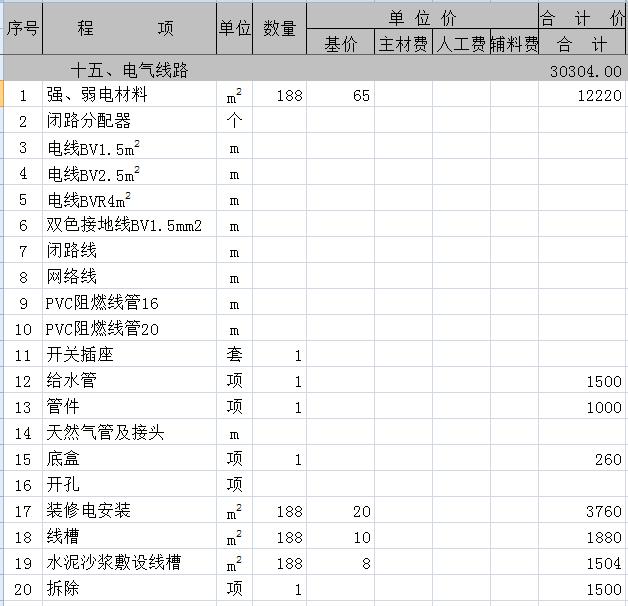The height and width of the screenshot is (606, 628).
Task: Select the section total 30304.00
Action: point(585,71)
